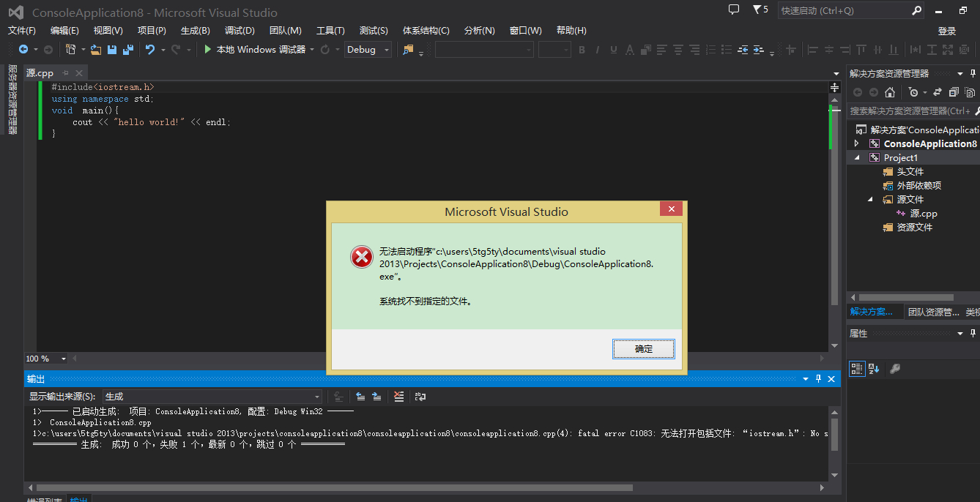Click the 登录 sign-in link
The width and height of the screenshot is (980, 502).
click(947, 31)
